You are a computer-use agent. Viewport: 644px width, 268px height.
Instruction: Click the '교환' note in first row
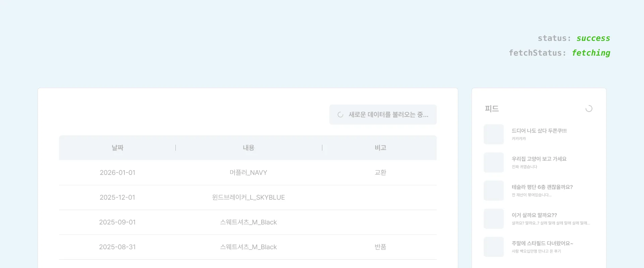click(380, 173)
